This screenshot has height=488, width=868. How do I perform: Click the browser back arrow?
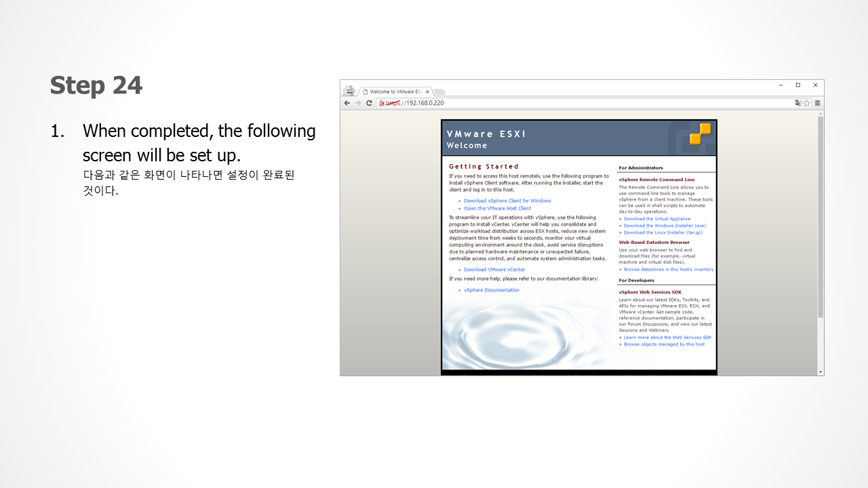coord(347,103)
